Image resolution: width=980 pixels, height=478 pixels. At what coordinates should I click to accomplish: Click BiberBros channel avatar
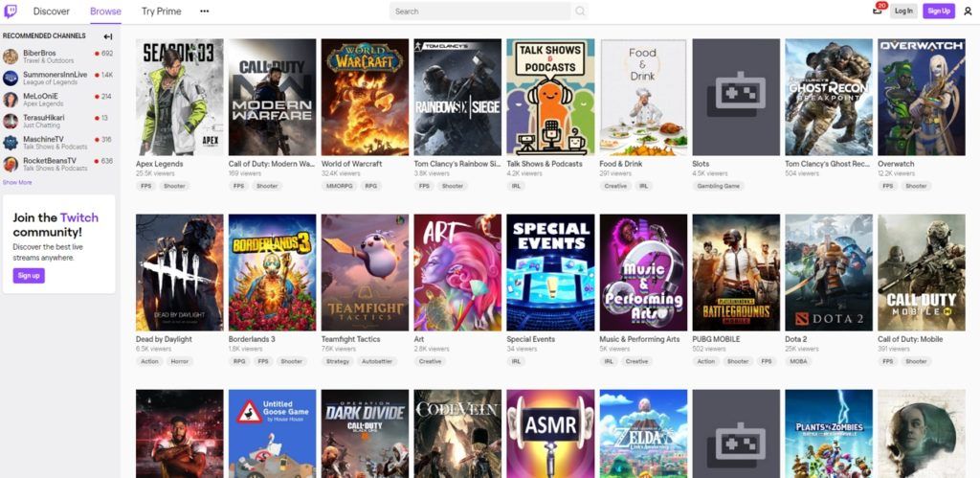point(11,57)
